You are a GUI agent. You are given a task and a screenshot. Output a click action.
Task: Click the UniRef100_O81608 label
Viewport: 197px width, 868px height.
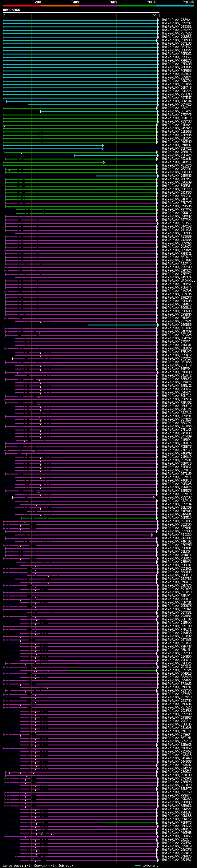[176, 728]
